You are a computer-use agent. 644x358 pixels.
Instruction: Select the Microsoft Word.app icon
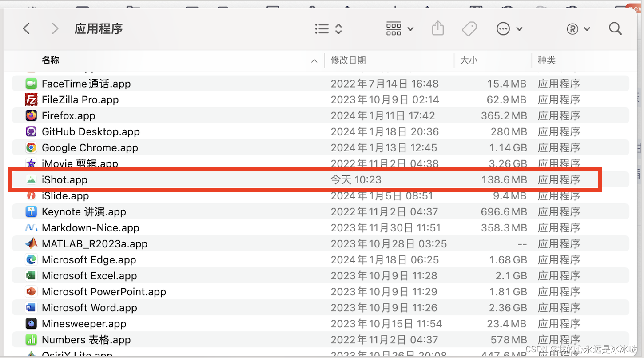coord(31,307)
